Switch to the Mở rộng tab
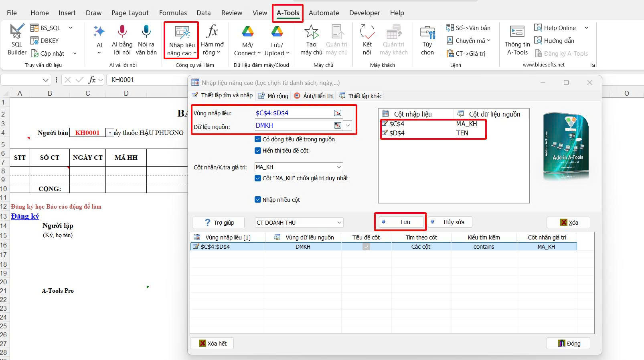Viewport: 644px width, 360px height. point(273,96)
